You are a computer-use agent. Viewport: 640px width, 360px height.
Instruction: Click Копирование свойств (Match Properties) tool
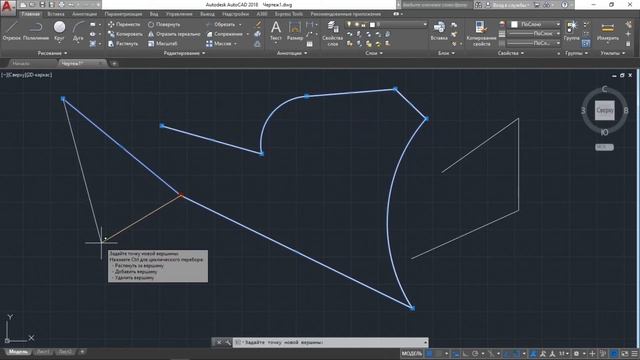[x=481, y=33]
